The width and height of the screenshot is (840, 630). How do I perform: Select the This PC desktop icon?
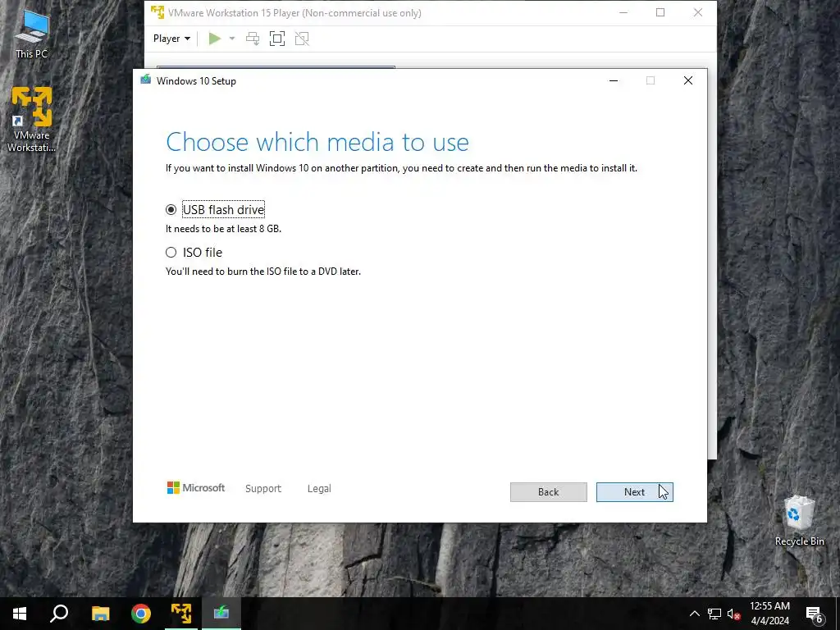click(x=31, y=34)
